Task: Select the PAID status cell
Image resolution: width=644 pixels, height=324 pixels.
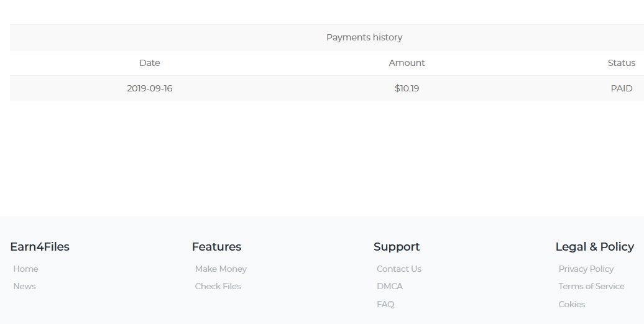Action: point(622,88)
